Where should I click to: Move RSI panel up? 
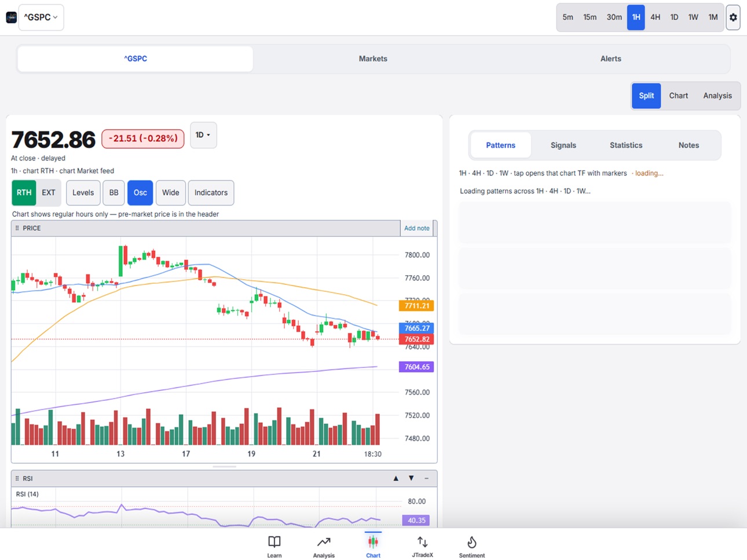pyautogui.click(x=396, y=478)
